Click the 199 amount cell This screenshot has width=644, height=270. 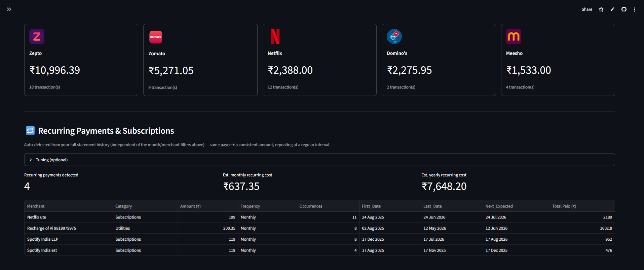tap(208, 217)
